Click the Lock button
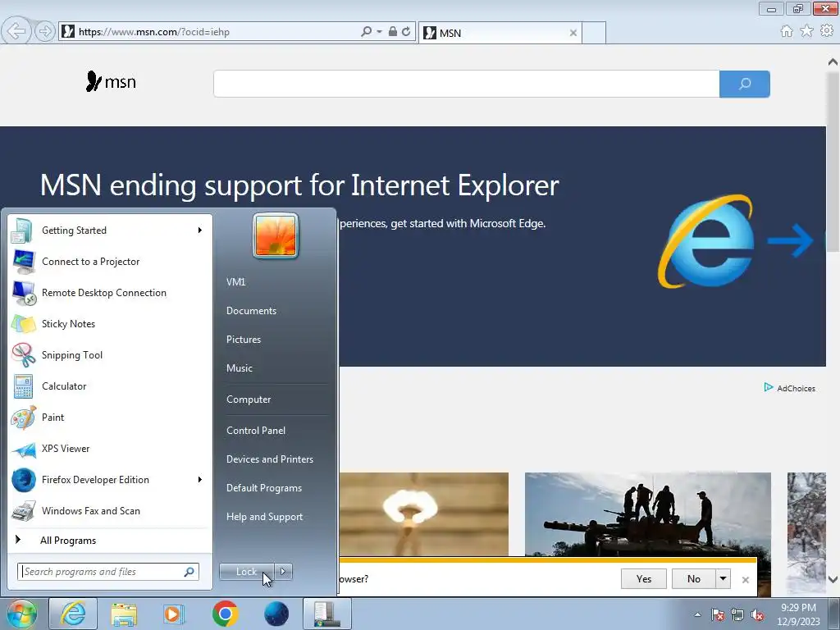Viewport: 840px width, 630px height. [x=246, y=572]
